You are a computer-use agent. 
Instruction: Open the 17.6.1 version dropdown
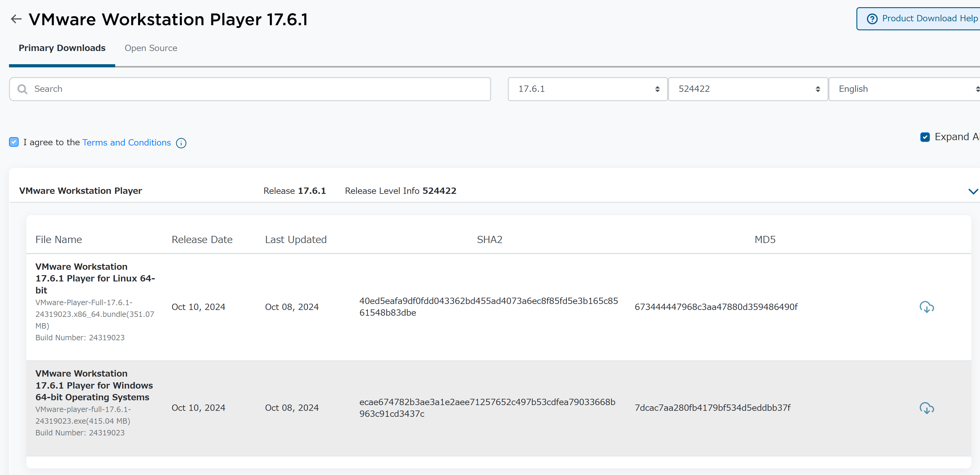pos(587,89)
